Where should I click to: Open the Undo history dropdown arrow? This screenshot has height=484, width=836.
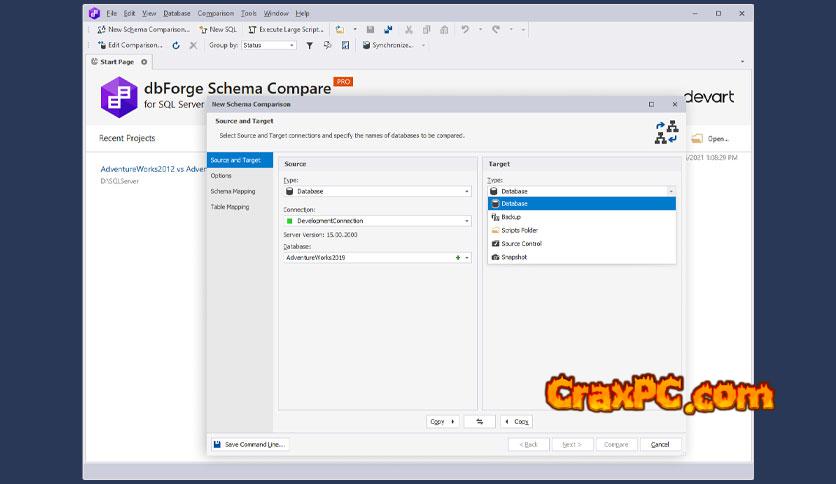[480, 30]
